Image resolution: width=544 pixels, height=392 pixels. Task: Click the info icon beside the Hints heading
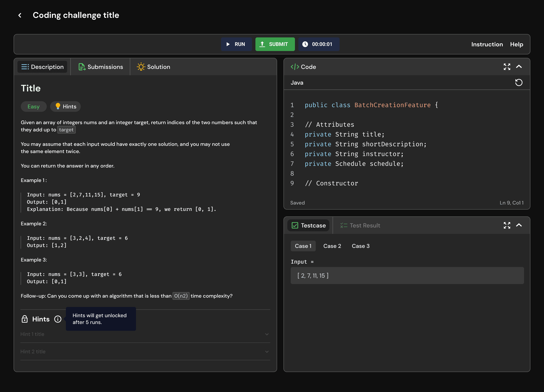[x=58, y=319]
